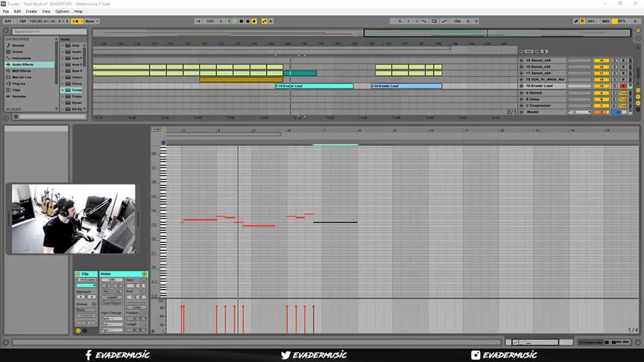The width and height of the screenshot is (644, 362).
Task: Open the File menu
Action: tap(6, 11)
